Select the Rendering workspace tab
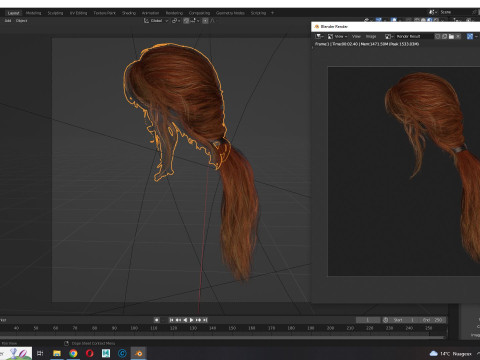Image resolution: width=480 pixels, height=360 pixels. pyautogui.click(x=174, y=13)
